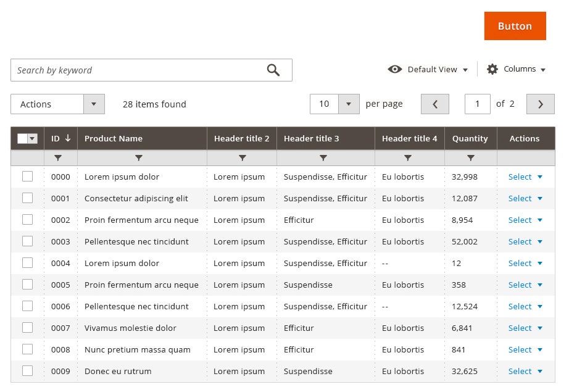Image resolution: width=569 pixels, height=392 pixels.
Task: Click the filter funnel under Header title 3
Action: tap(323, 158)
